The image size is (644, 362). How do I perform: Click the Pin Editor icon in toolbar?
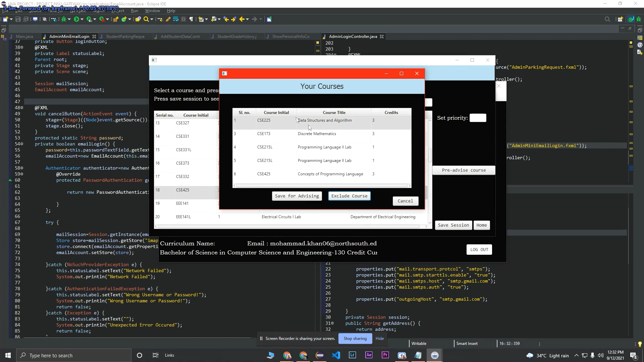[x=269, y=19]
